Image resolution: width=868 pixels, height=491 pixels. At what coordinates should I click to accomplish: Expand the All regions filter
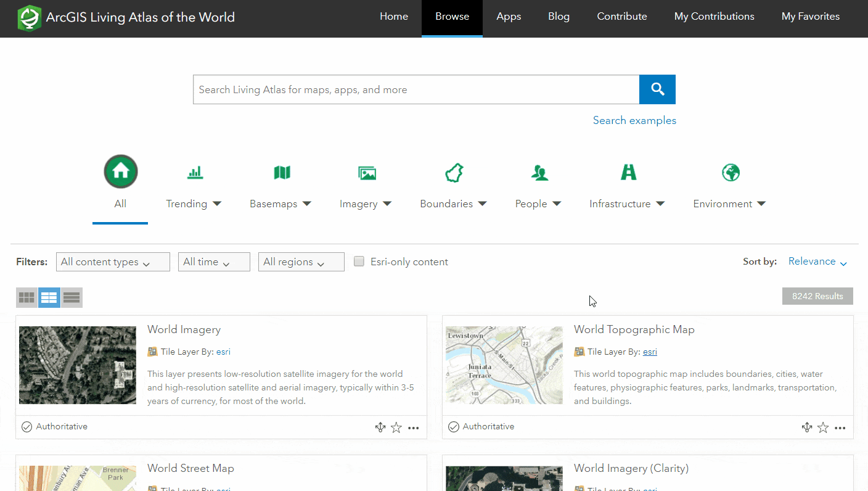coord(301,262)
